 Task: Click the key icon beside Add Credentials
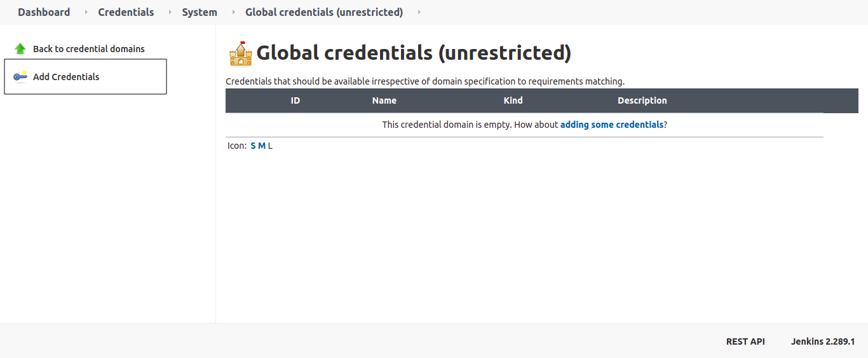click(20, 77)
